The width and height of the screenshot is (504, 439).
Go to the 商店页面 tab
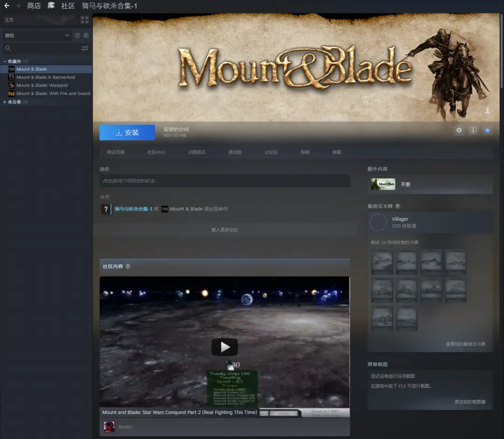(x=116, y=152)
